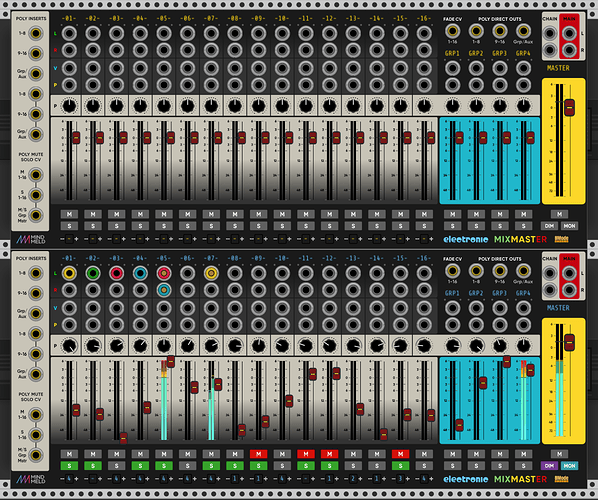598x500 pixels.
Task: Decrease group number of top mixer track 08
Action: pos(228,239)
